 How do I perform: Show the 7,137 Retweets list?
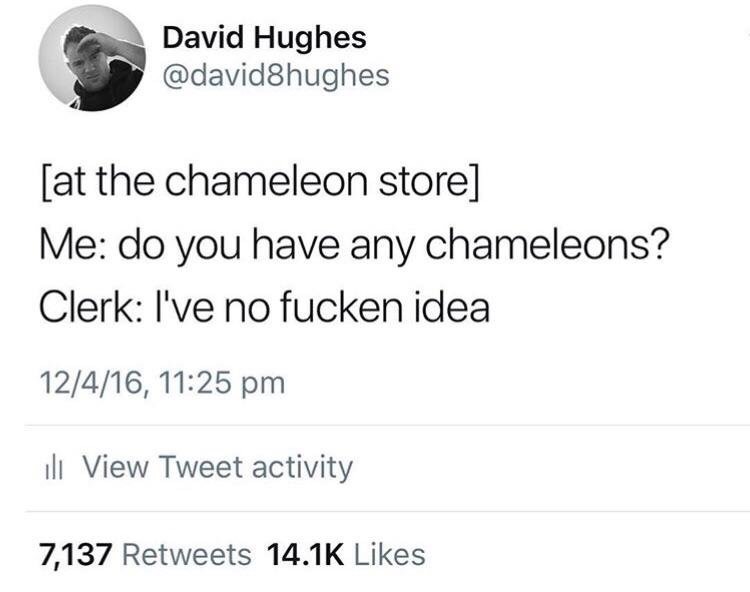[x=145, y=555]
